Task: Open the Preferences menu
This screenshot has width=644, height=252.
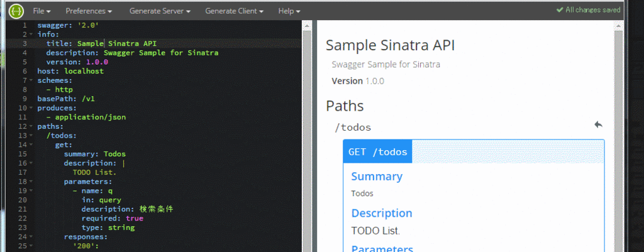Action: pyautogui.click(x=89, y=11)
